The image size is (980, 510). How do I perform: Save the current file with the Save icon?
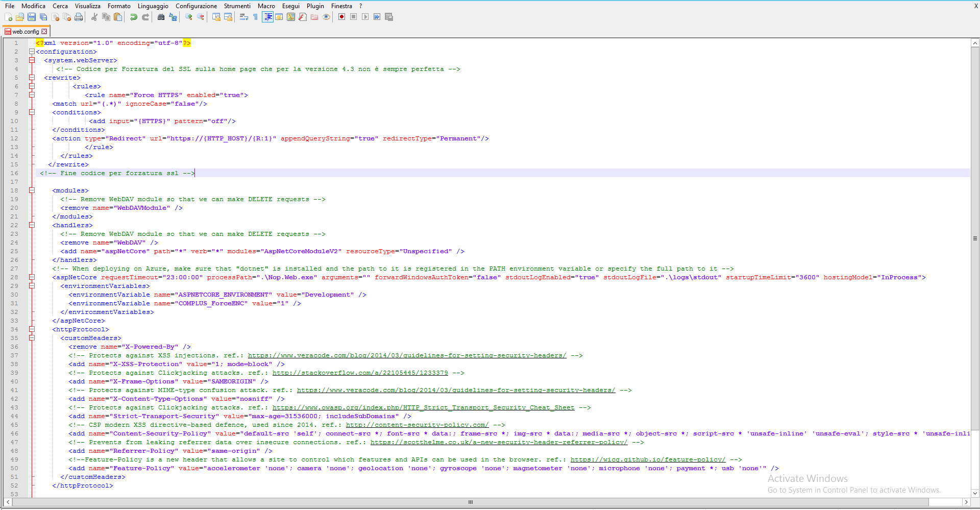pyautogui.click(x=32, y=17)
